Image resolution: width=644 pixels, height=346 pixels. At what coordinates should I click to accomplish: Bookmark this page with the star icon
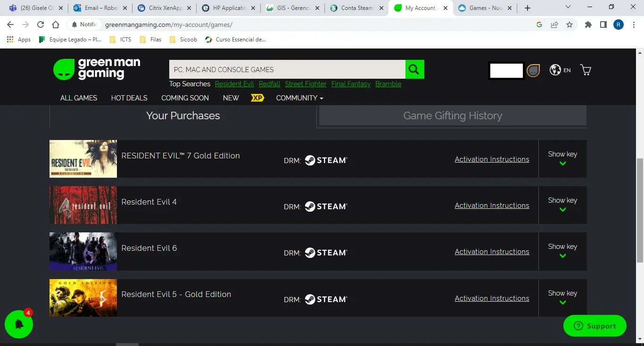[x=570, y=25]
